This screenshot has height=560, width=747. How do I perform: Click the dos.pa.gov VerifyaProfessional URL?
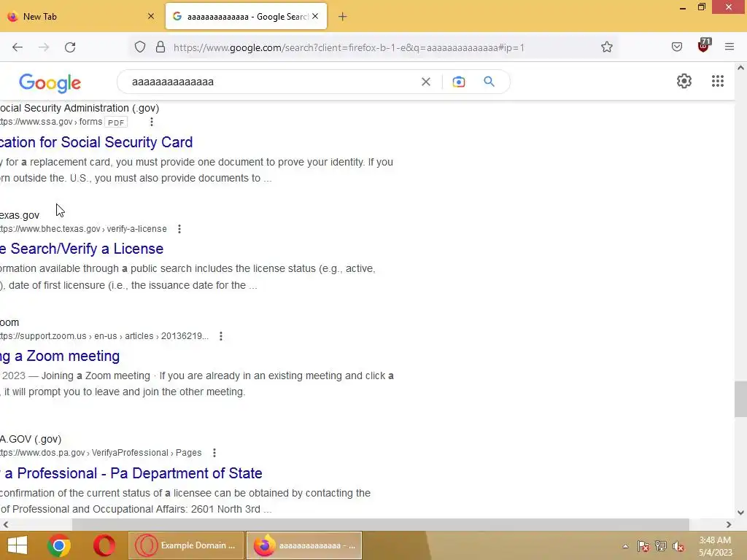pyautogui.click(x=101, y=453)
